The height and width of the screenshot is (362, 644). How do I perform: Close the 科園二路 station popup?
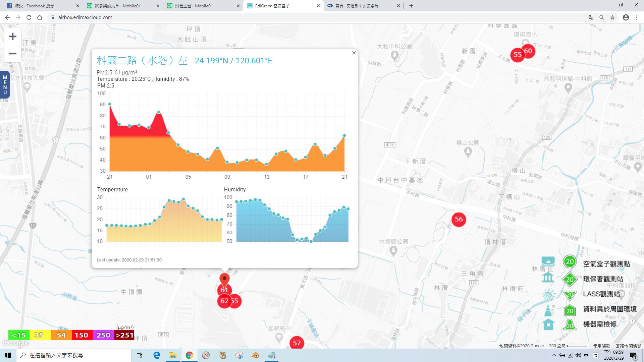[x=354, y=53]
